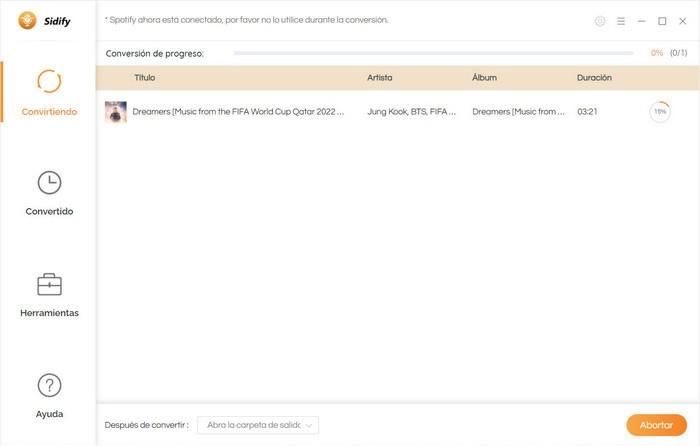Click the Spotify connected notice text

(x=246, y=20)
